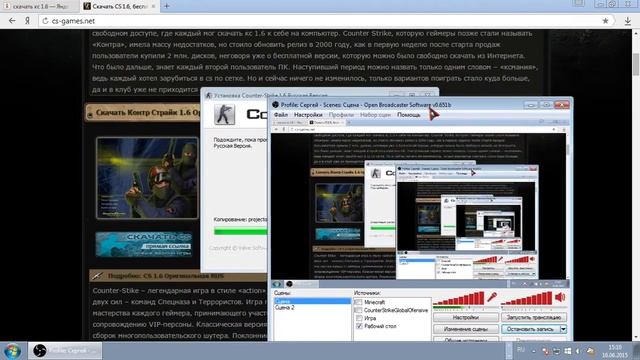640x360 pixels.
Task: Click the "Скачать CS" direct link banner
Action: tap(144, 244)
